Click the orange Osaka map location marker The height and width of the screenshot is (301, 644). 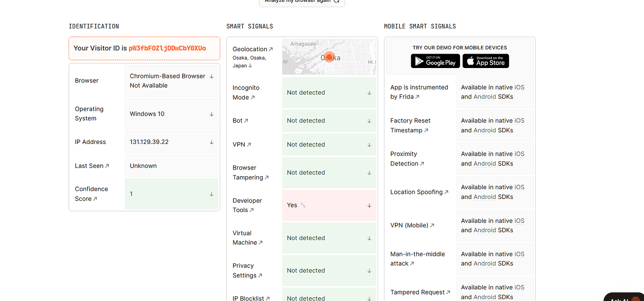point(329,57)
